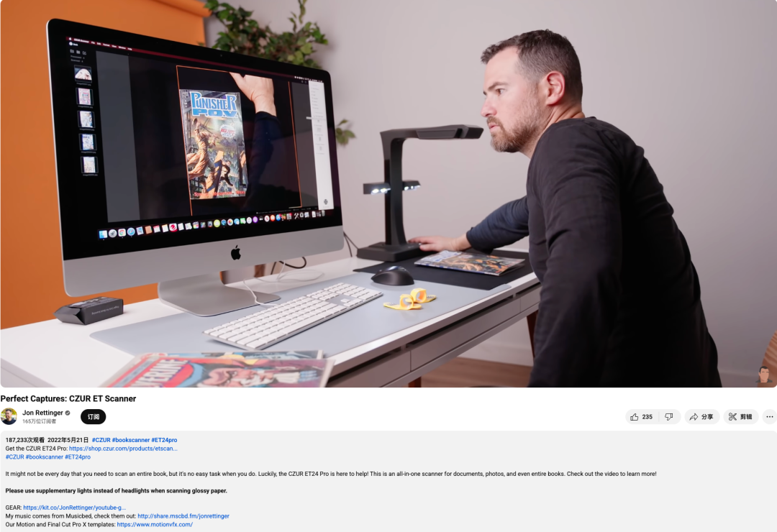
Task: Open the share.mscbd.fm/jonrettinger music link
Action: point(183,516)
